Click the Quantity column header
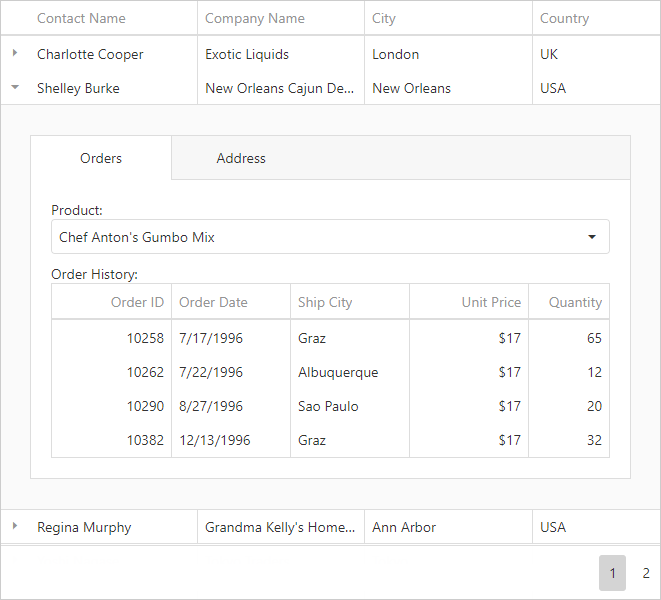The width and height of the screenshot is (661, 600). pos(575,302)
